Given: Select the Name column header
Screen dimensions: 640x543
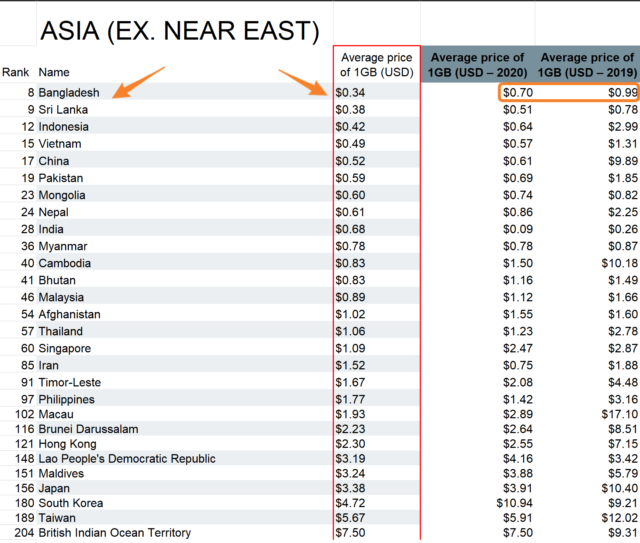Looking at the screenshot, I should [54, 72].
